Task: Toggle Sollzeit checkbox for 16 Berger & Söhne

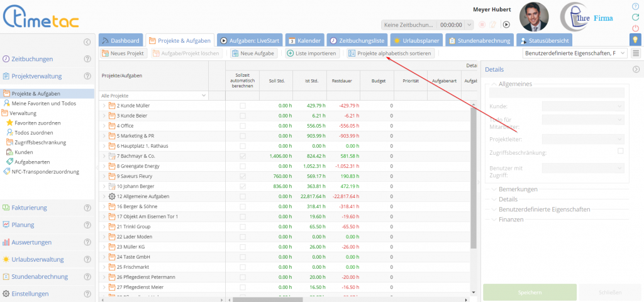Action: (x=243, y=206)
